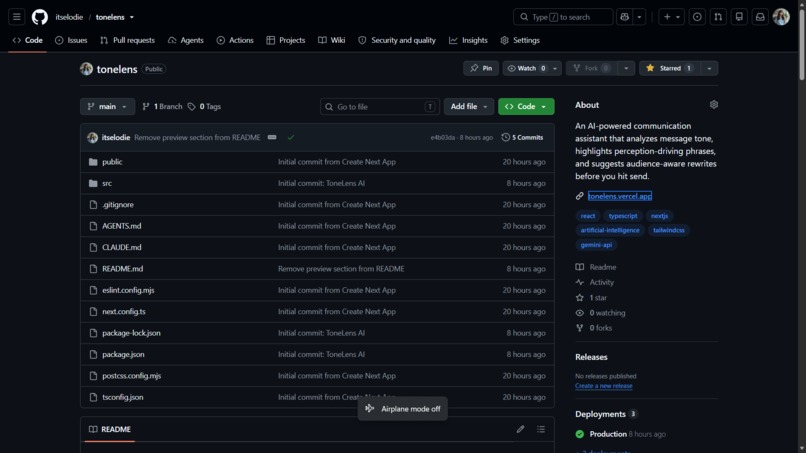Select the README tab below files
The image size is (806, 453).
pos(110,429)
